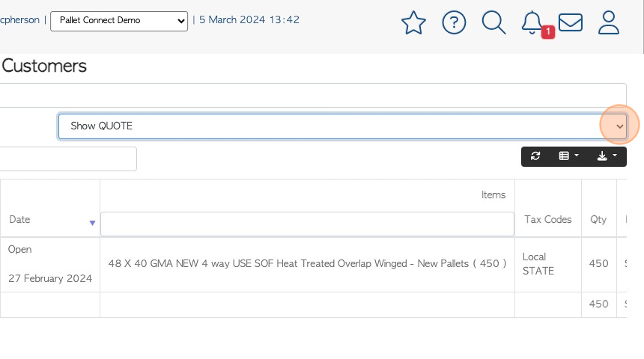This screenshot has width=644, height=359.
Task: Open the messages envelope icon
Action: tap(571, 22)
